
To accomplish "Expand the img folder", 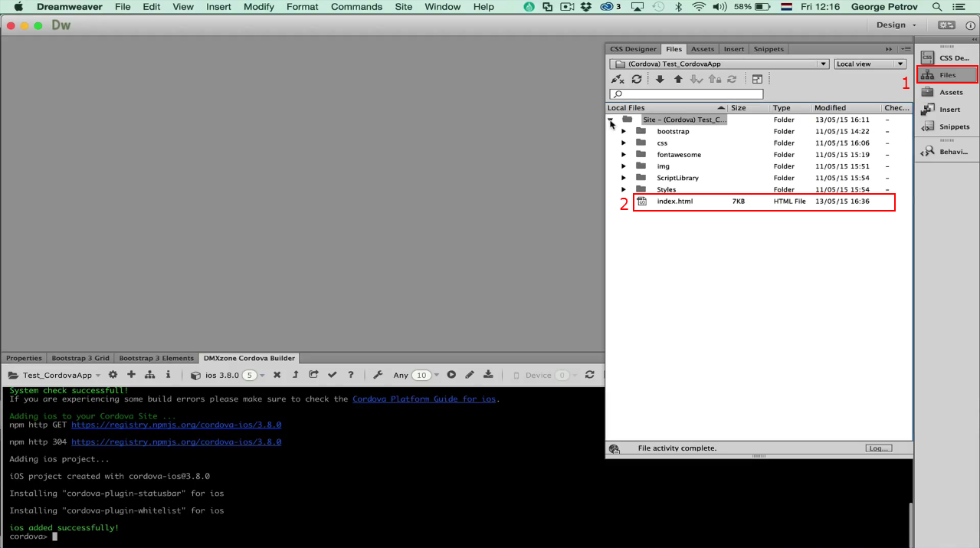I will [x=624, y=166].
